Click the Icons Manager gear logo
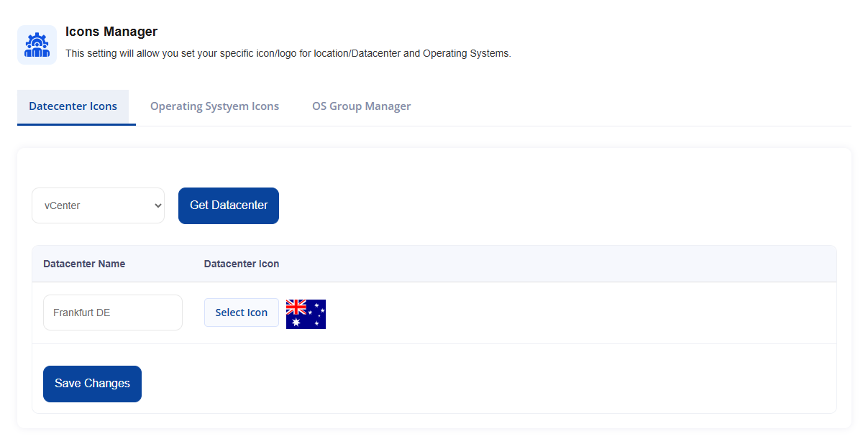The width and height of the screenshot is (868, 444). tap(37, 45)
